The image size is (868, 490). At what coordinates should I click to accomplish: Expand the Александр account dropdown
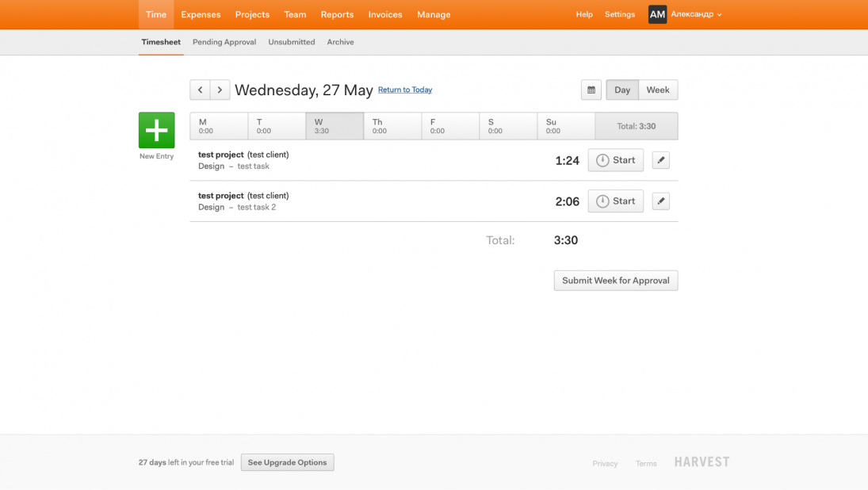point(697,14)
